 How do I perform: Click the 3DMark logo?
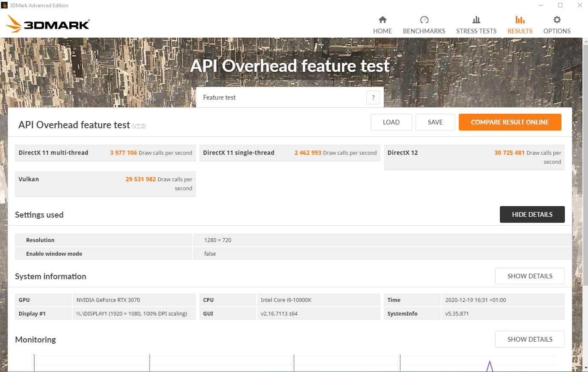click(48, 24)
